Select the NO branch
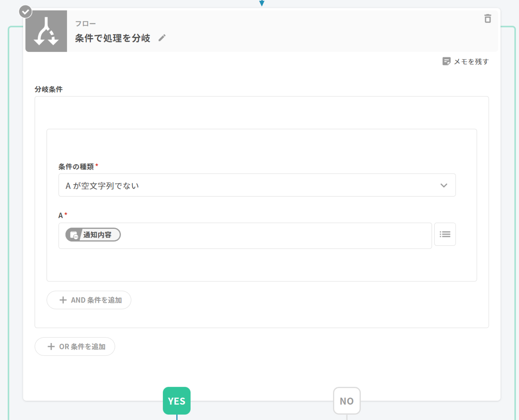The image size is (519, 420). tap(346, 401)
